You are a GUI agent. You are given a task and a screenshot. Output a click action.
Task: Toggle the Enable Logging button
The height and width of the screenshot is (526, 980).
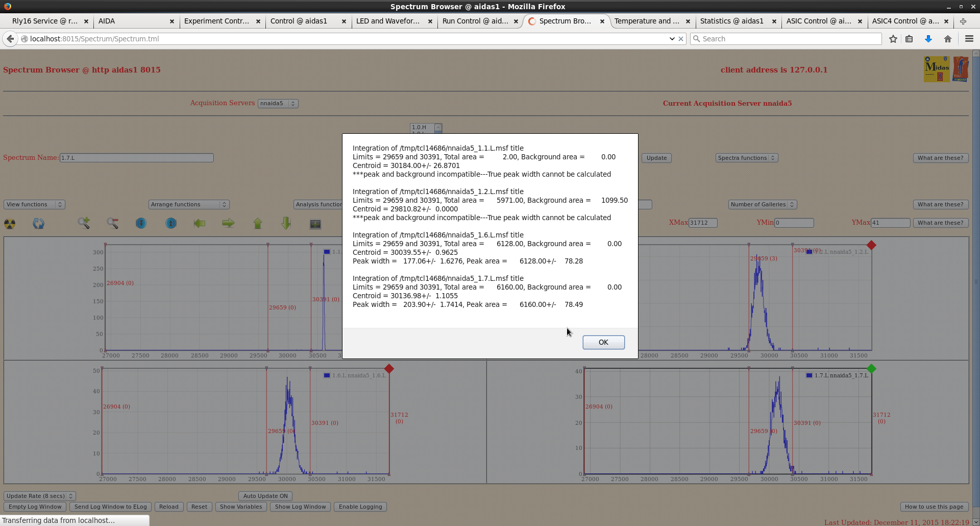click(x=360, y=507)
